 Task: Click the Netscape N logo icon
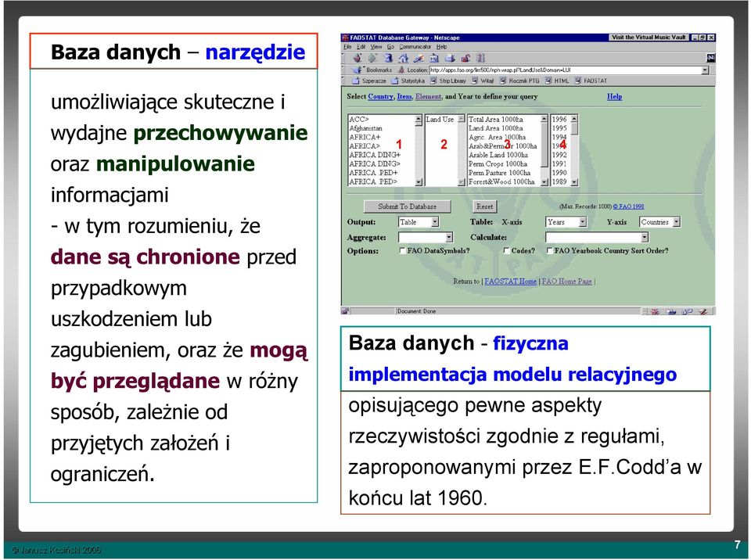click(x=711, y=58)
